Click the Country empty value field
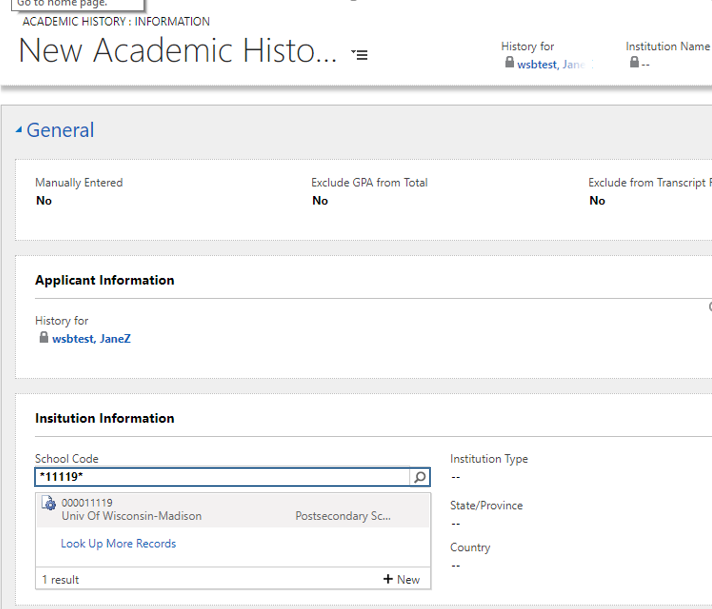The height and width of the screenshot is (609, 712). click(x=456, y=565)
